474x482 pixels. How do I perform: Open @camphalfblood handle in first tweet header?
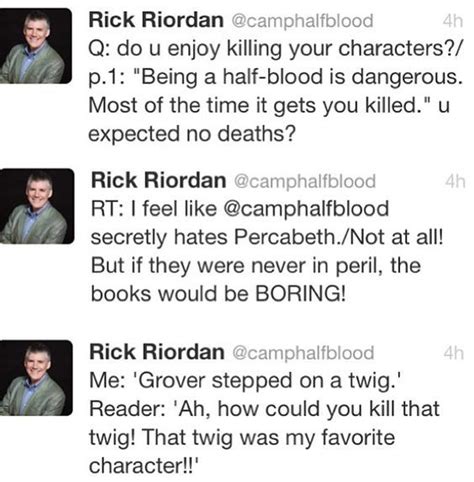pyautogui.click(x=302, y=21)
